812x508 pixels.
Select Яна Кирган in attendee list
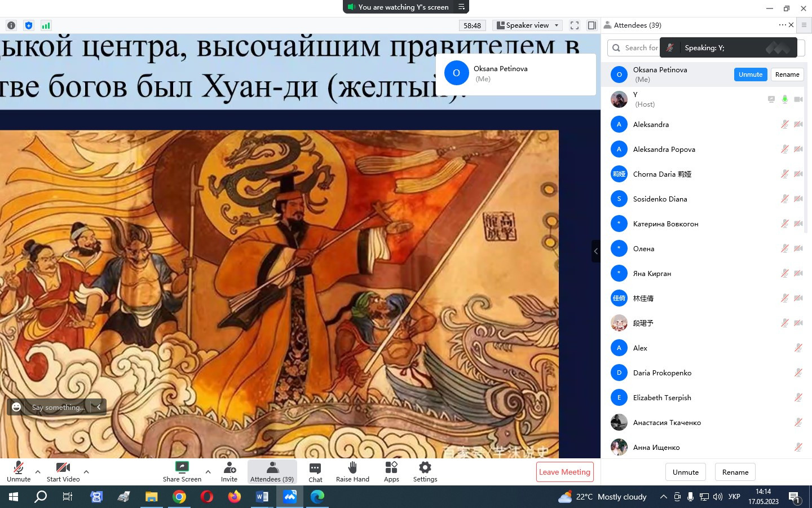[704, 273]
